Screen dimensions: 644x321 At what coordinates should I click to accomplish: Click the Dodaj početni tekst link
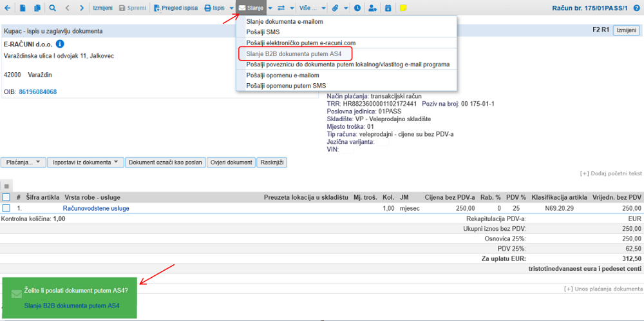611,173
